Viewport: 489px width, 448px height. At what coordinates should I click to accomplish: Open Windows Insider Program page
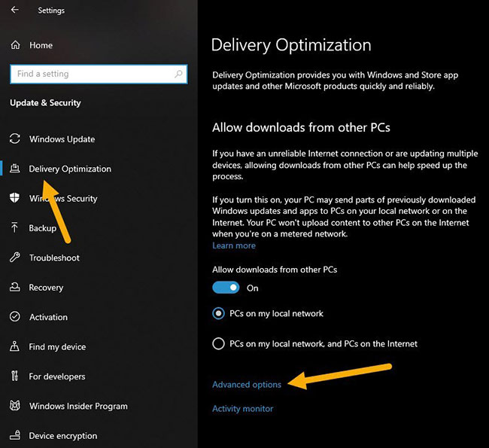click(78, 406)
